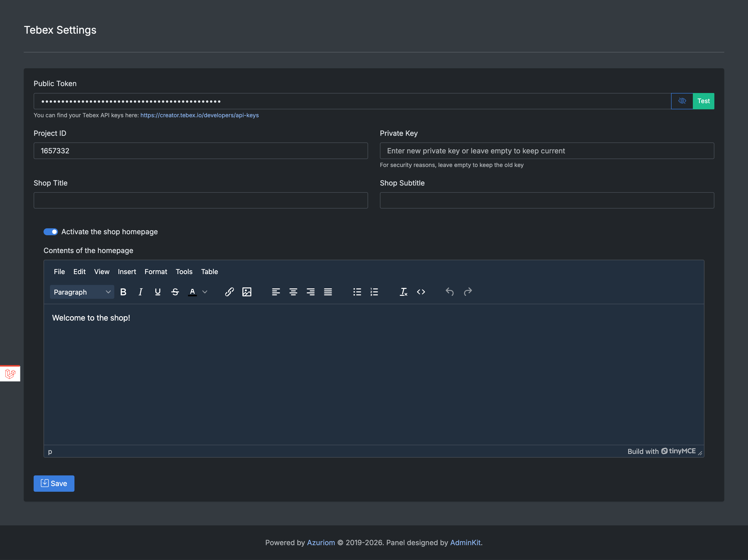Click the clear formatting icon
This screenshot has height=560, width=748.
point(403,292)
